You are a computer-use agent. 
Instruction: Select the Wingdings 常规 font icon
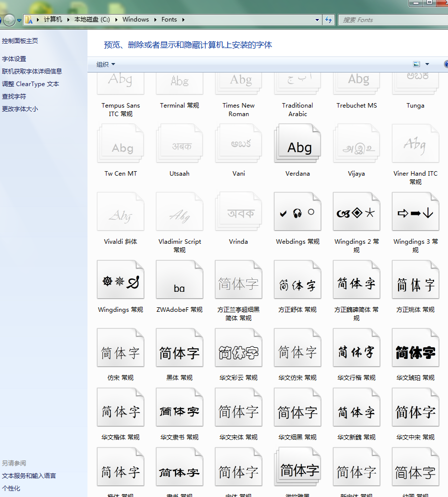[x=120, y=280]
